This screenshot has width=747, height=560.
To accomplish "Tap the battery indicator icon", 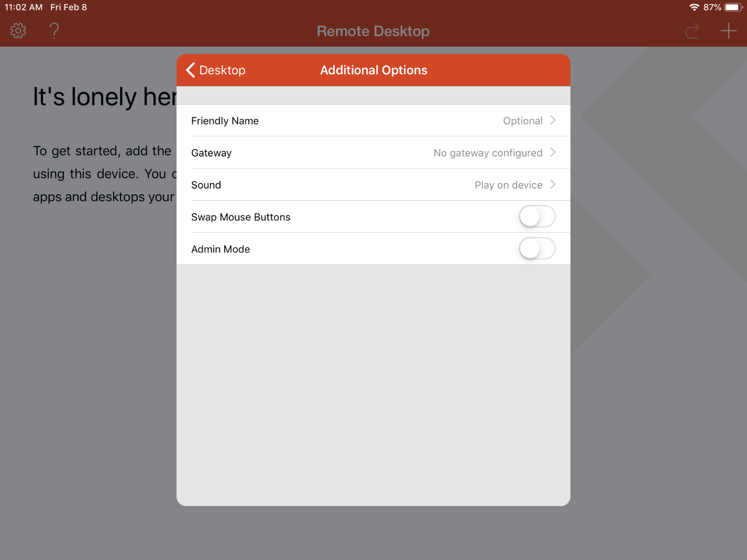I will coord(733,7).
